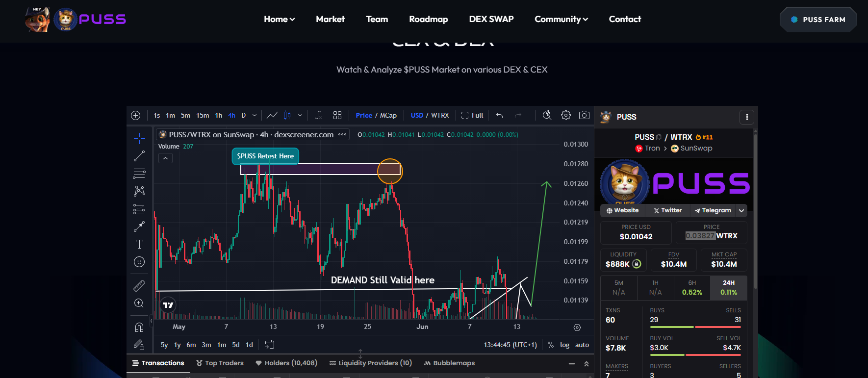This screenshot has height=378, width=868.
Task: Open the Bubblemaps tab
Action: click(x=449, y=363)
